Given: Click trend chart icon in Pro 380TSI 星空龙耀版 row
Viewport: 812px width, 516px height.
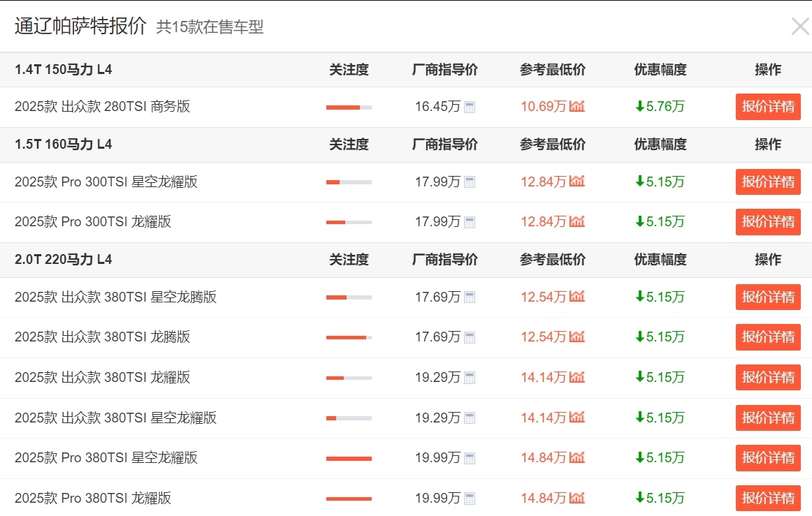Looking at the screenshot, I should tap(577, 457).
